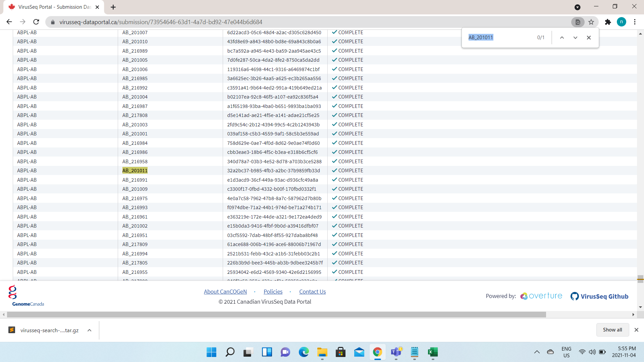Open the Chrome extensions puzzle icon
The image size is (644, 362).
608,22
